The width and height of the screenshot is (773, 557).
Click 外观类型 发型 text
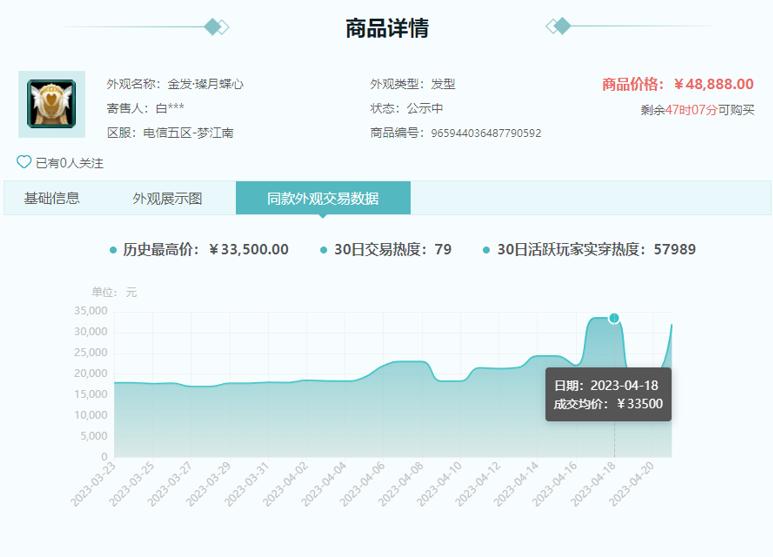point(413,84)
